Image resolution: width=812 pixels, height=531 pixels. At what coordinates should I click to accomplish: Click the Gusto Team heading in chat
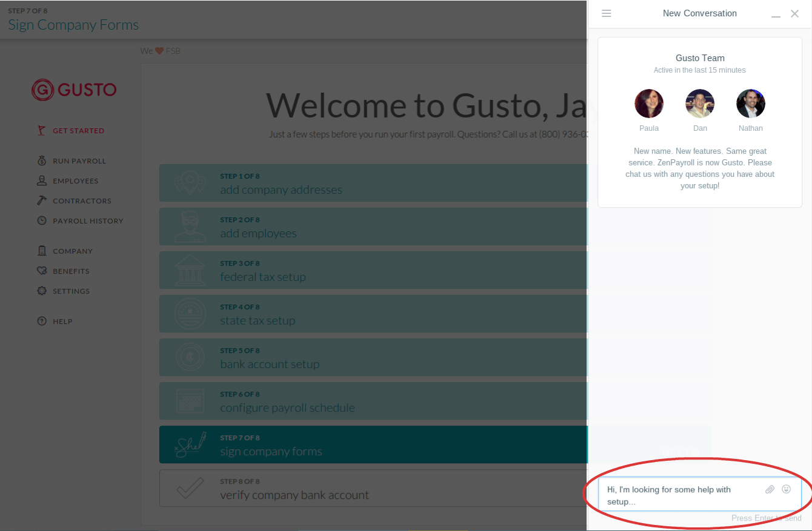(700, 58)
